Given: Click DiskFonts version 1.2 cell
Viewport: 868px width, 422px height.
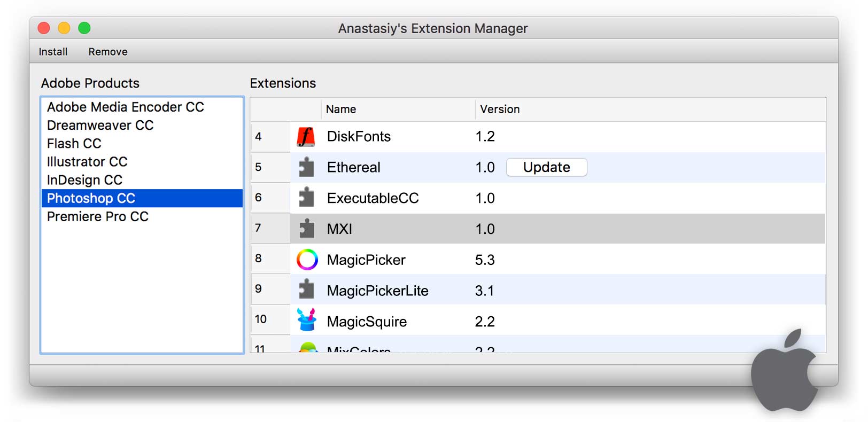Looking at the screenshot, I should point(485,137).
